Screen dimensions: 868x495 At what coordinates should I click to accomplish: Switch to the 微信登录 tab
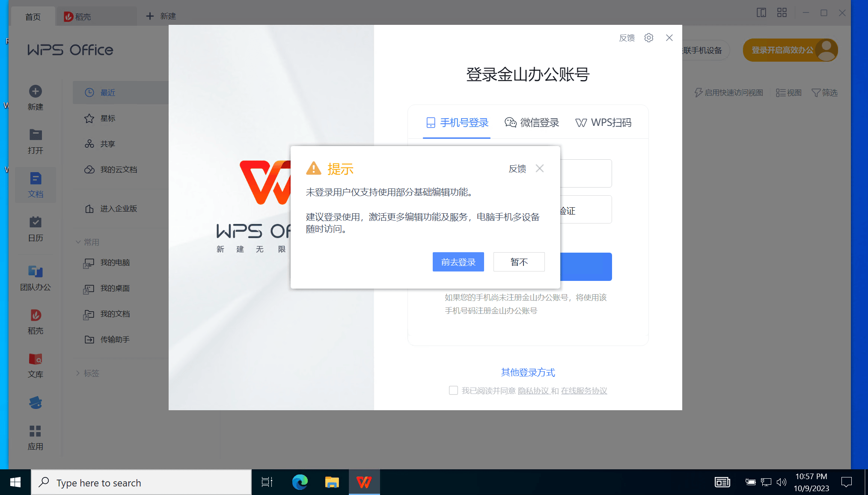pos(532,122)
